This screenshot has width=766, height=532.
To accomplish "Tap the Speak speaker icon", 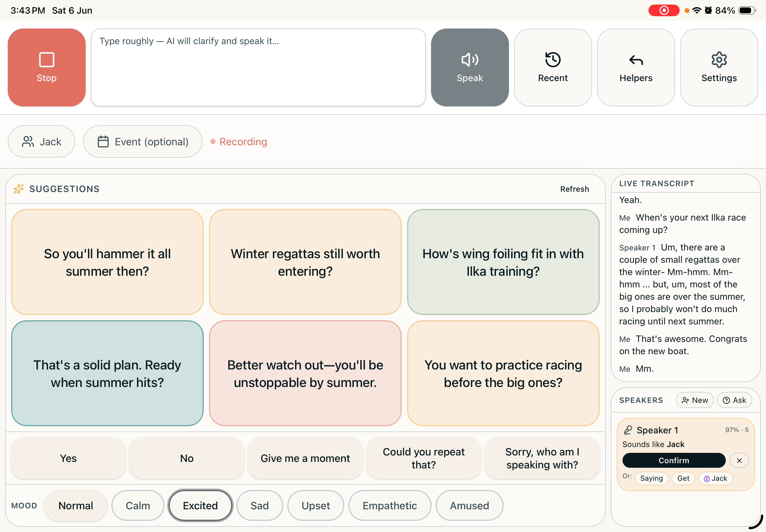I will (470, 60).
